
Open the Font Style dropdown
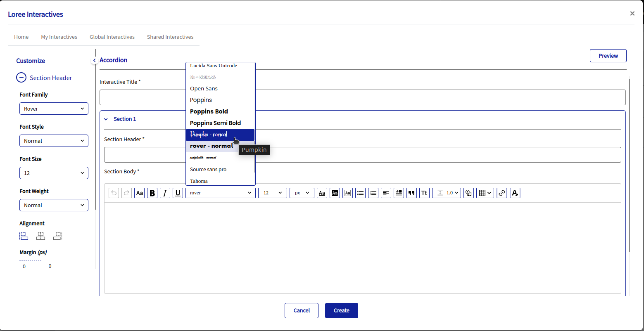pos(54,141)
